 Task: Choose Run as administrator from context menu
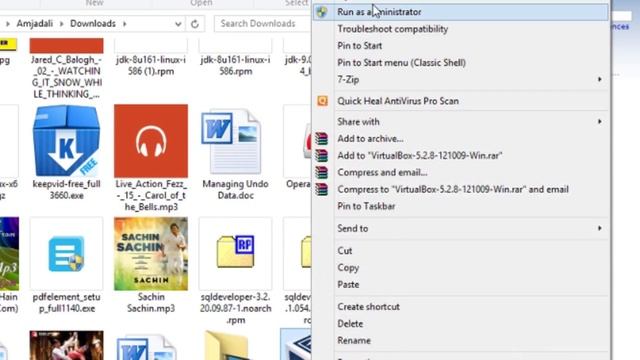click(x=460, y=12)
